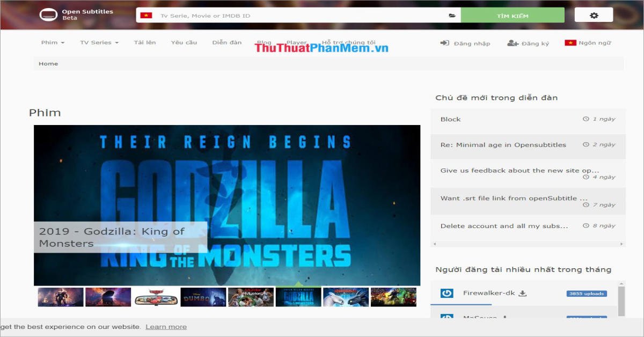Click the TÌM KIẾM search button
The image size is (644, 337).
point(513,15)
